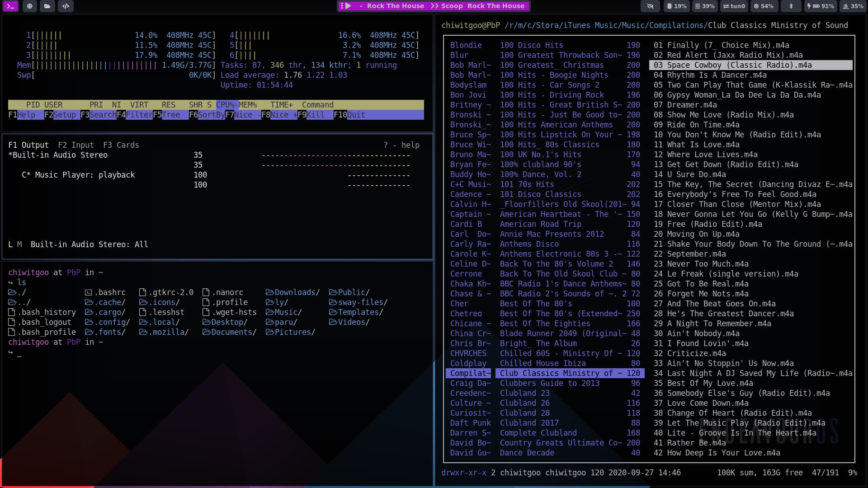This screenshot has height=488, width=868.
Task: Select '03 Space Cowboy (Classic Radio).m4a' track
Action: tap(751, 65)
